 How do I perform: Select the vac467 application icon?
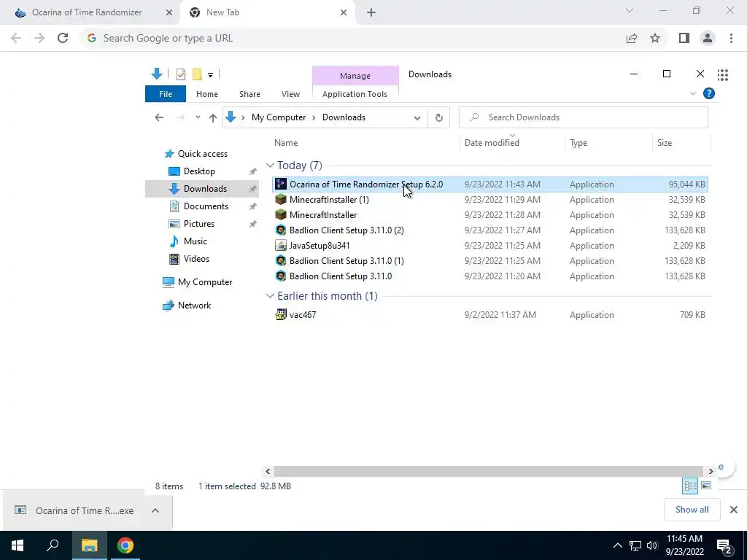(x=281, y=315)
